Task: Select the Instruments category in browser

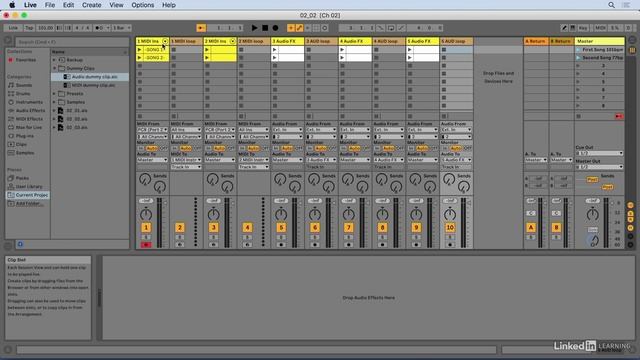Action: point(29,102)
